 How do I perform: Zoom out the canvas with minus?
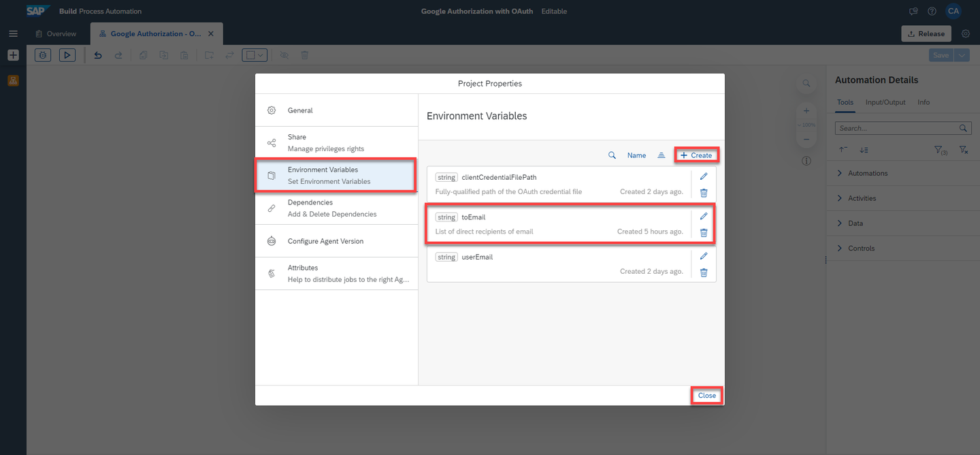(x=806, y=139)
